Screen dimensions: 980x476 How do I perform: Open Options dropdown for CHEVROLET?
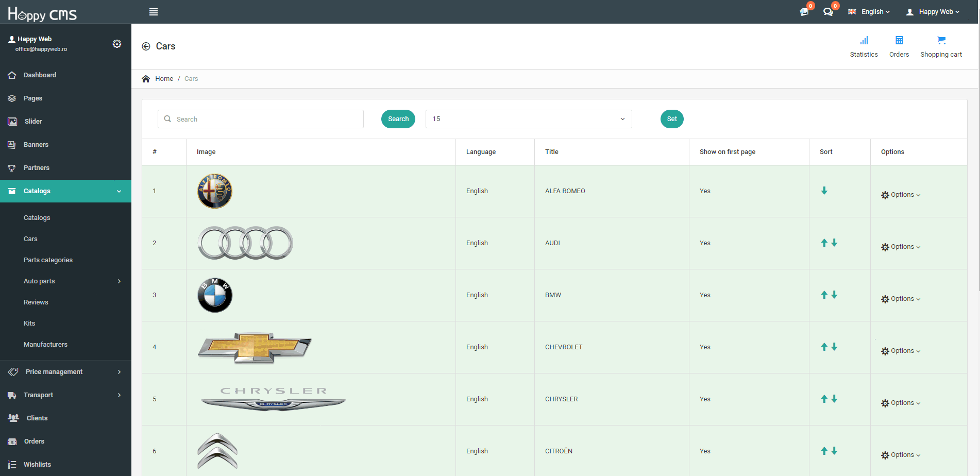click(901, 351)
